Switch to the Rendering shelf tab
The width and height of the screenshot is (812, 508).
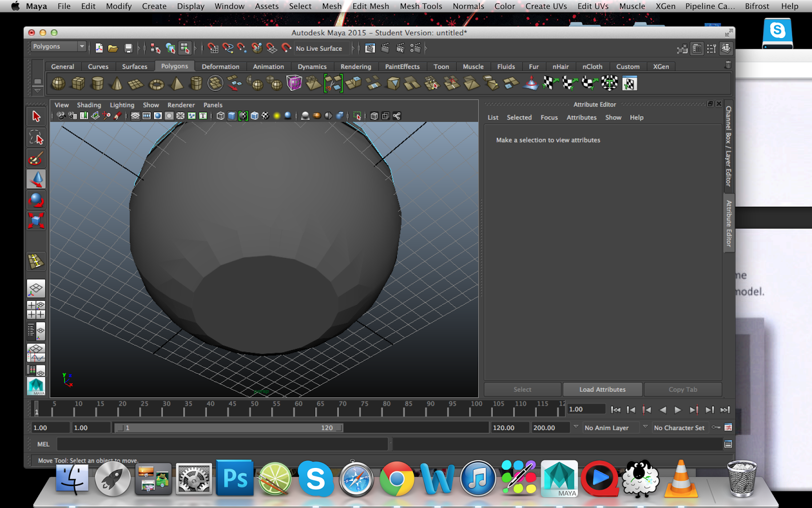click(x=355, y=66)
